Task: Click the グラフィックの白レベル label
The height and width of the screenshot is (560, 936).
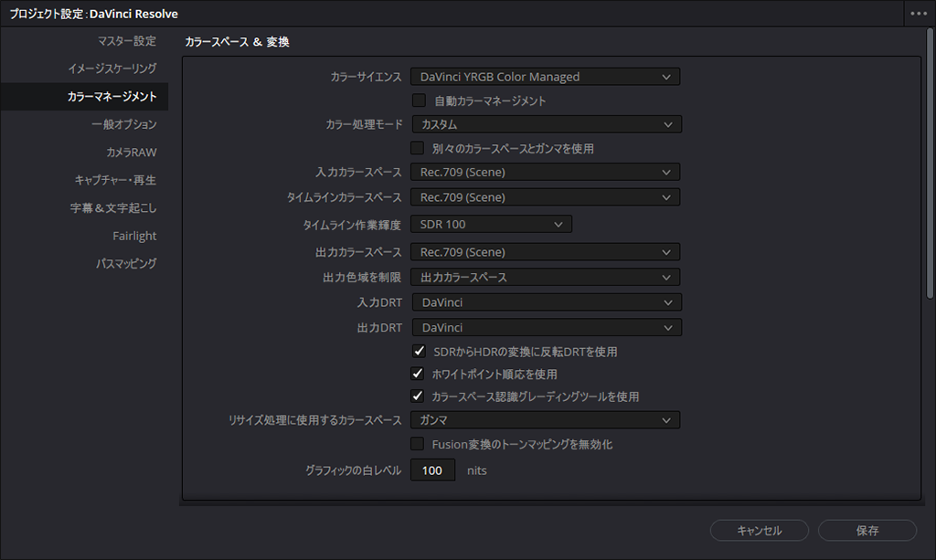Action: coord(354,470)
